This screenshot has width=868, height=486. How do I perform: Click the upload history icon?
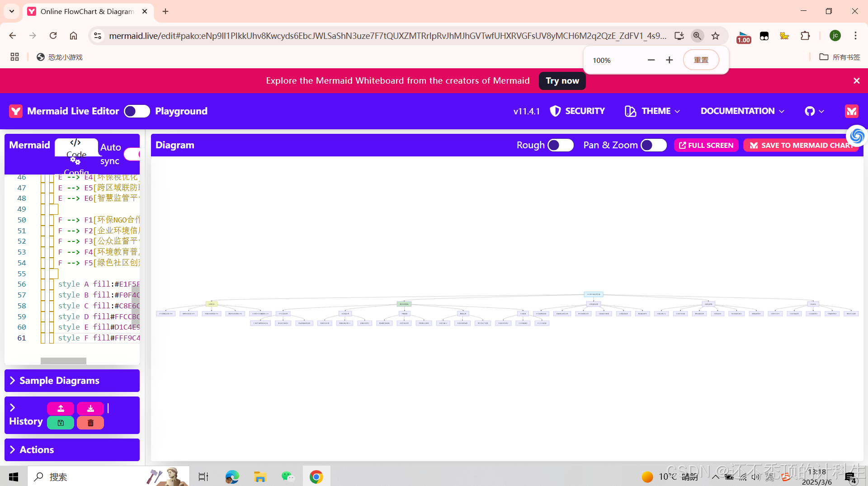pyautogui.click(x=60, y=408)
